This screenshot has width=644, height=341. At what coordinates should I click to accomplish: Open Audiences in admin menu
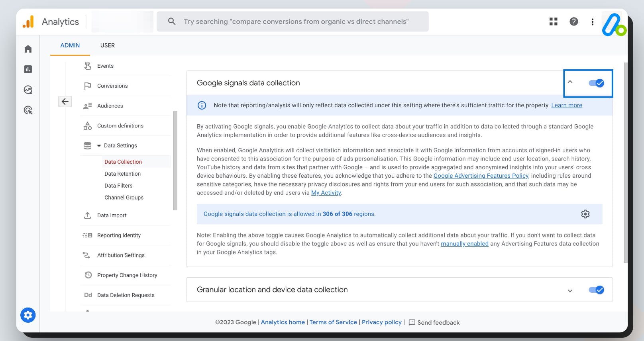110,106
